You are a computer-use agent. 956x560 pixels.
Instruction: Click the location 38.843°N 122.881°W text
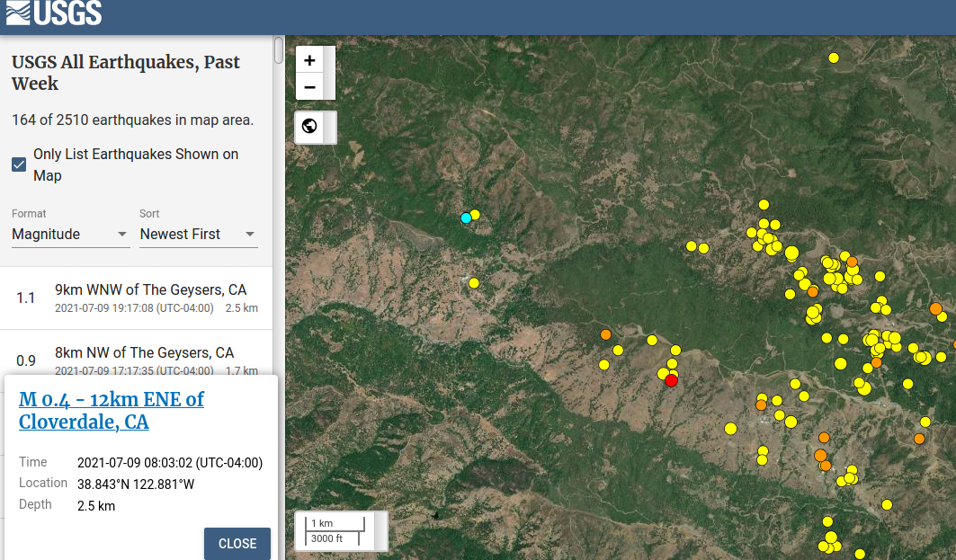[136, 484]
